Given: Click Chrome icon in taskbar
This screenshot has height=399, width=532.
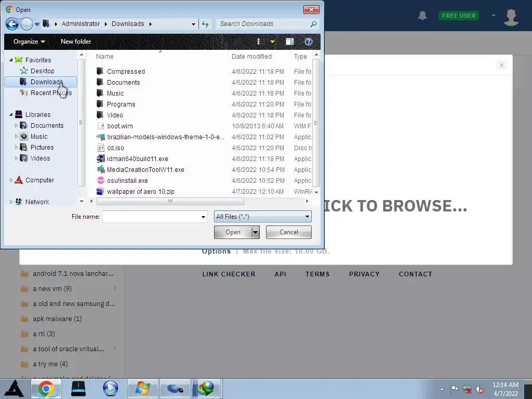Looking at the screenshot, I should pyautogui.click(x=46, y=389).
